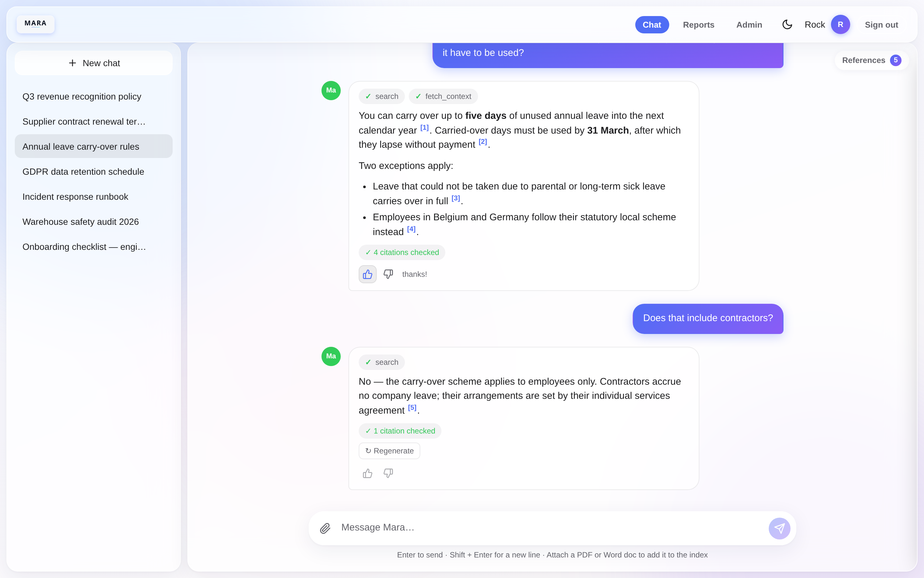Viewport: 924px width, 578px height.
Task: Open the References panel
Action: coord(871,60)
